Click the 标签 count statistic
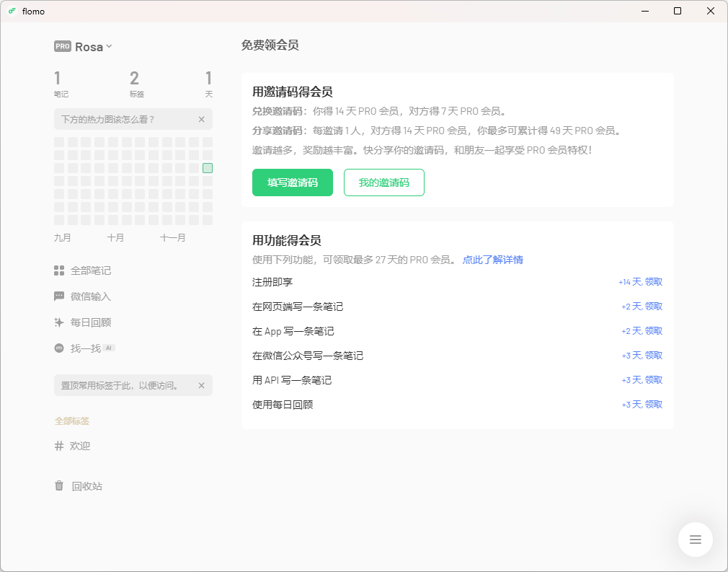The height and width of the screenshot is (572, 728). [x=134, y=84]
